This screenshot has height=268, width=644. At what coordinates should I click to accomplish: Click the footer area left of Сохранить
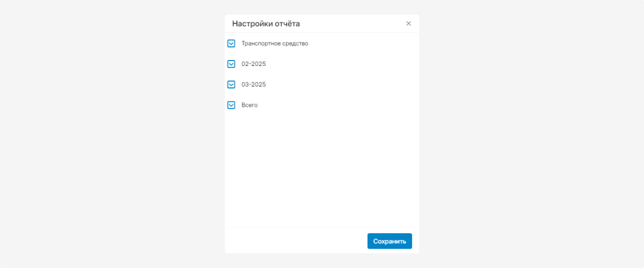tap(295, 241)
